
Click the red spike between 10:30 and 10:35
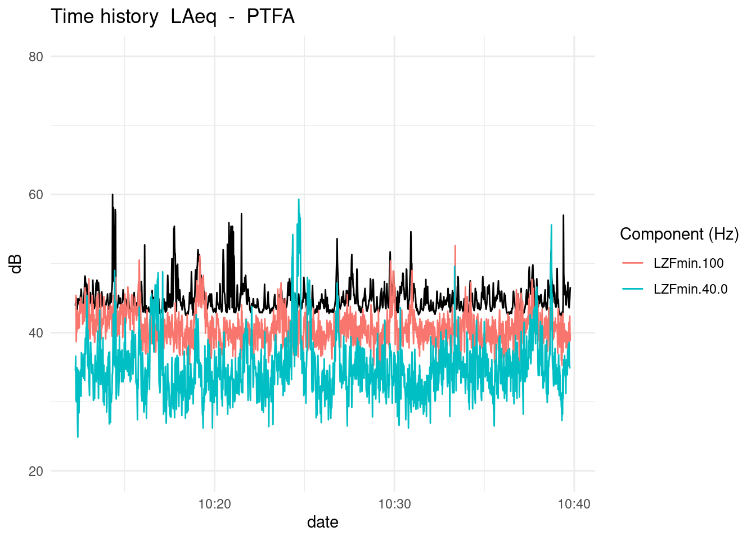(x=455, y=246)
